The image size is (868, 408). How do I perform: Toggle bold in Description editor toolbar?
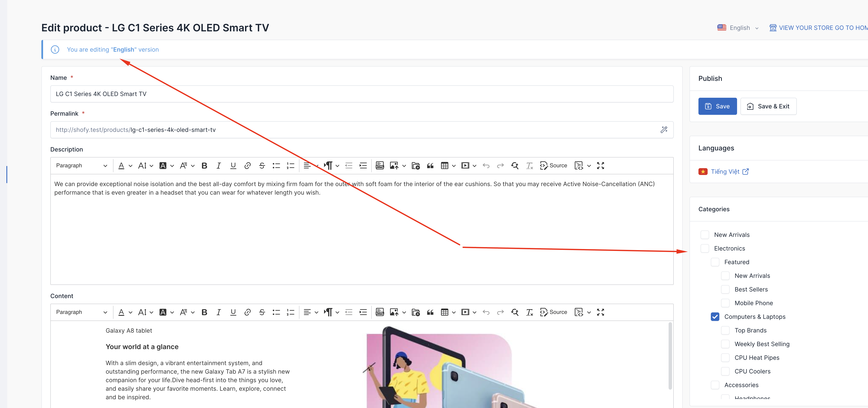(204, 166)
